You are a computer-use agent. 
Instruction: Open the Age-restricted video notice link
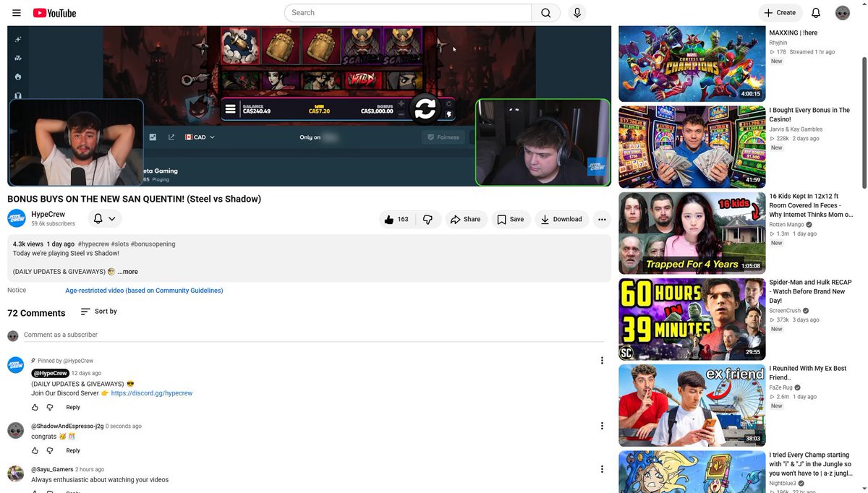point(144,291)
